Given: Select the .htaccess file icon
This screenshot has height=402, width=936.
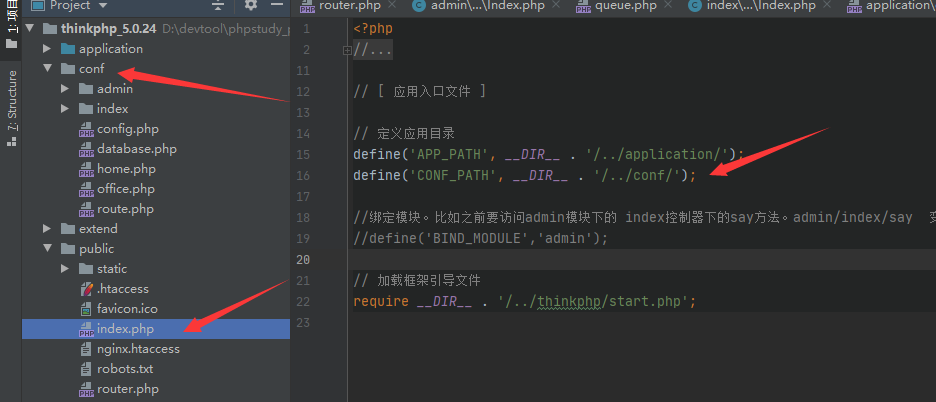Looking at the screenshot, I should click(x=87, y=289).
